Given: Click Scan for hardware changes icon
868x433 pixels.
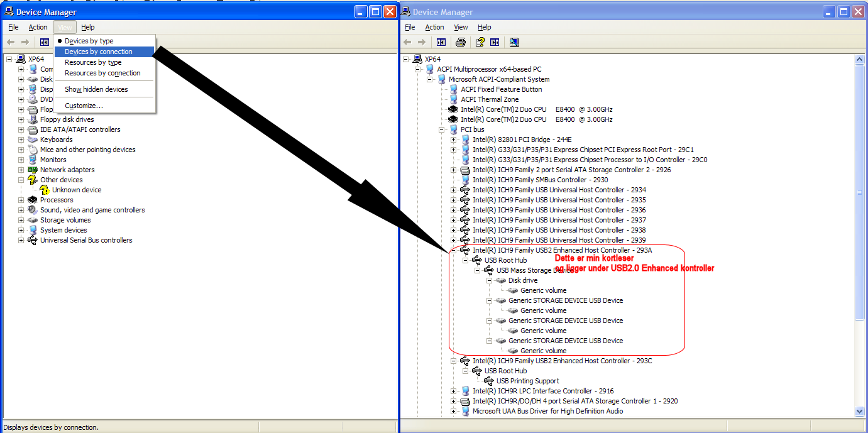Looking at the screenshot, I should pos(514,42).
